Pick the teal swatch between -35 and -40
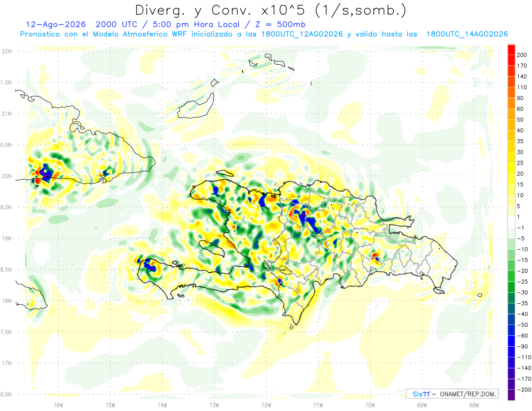 (511, 308)
